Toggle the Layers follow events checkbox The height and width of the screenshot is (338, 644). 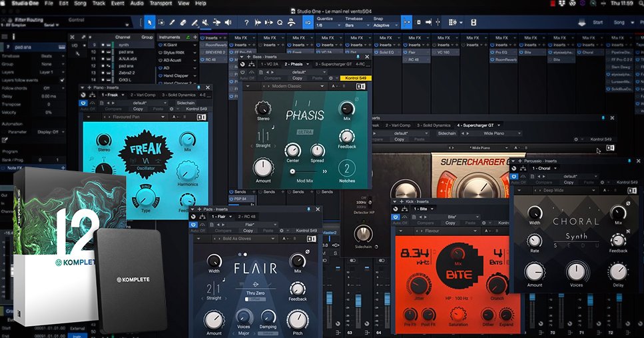pyautogui.click(x=62, y=80)
